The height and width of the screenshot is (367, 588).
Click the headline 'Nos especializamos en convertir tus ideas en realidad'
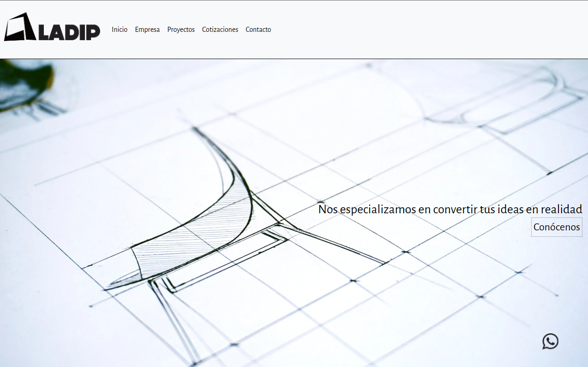pos(450,209)
